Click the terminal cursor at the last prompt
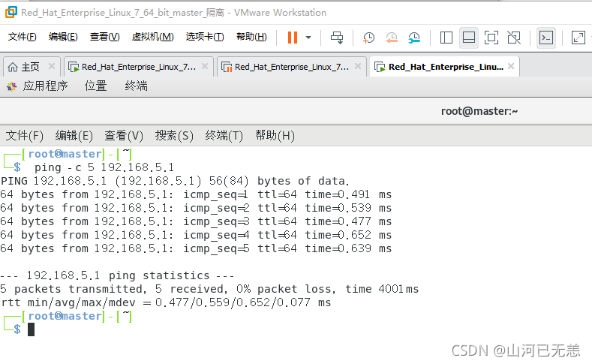The image size is (592, 364). point(31,329)
